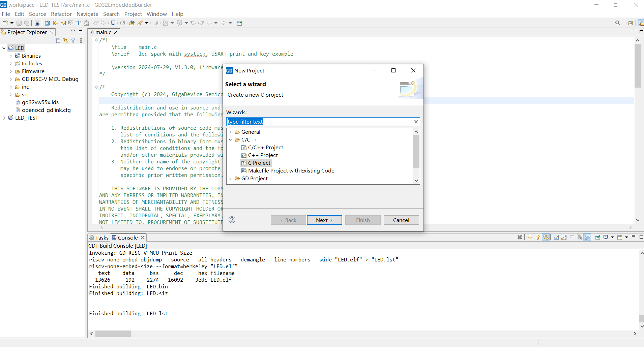This screenshot has width=644, height=347.
Task: Click the yellow down arrow in Console toolbar
Action: 530,237
